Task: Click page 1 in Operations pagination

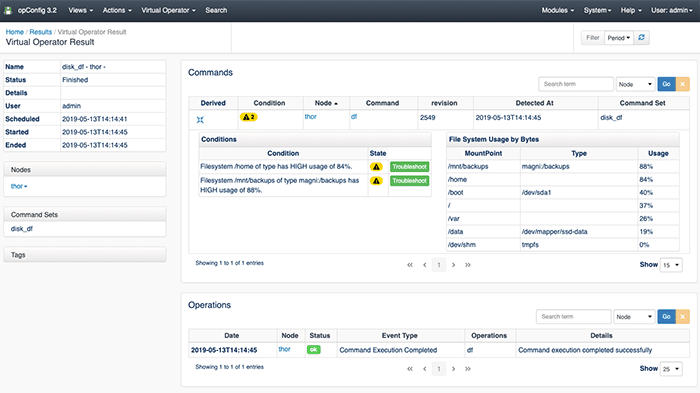Action: [x=439, y=369]
